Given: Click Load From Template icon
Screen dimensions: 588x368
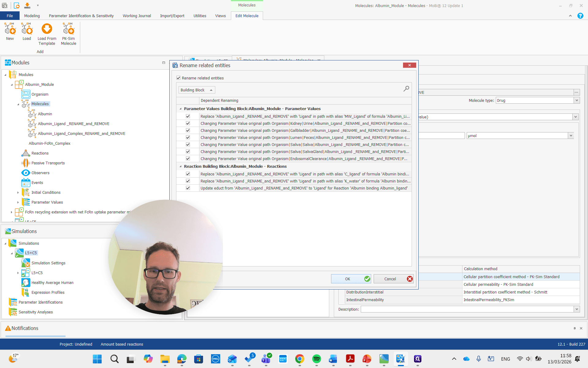Looking at the screenshot, I should pos(47,29).
